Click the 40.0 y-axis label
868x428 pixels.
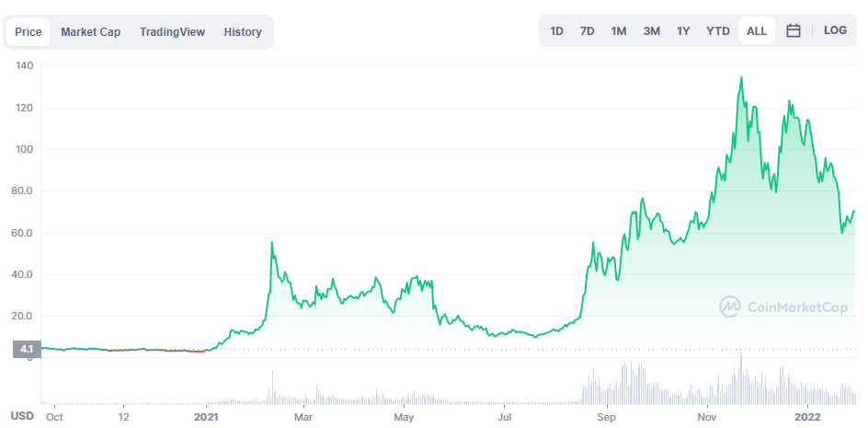pos(24,275)
